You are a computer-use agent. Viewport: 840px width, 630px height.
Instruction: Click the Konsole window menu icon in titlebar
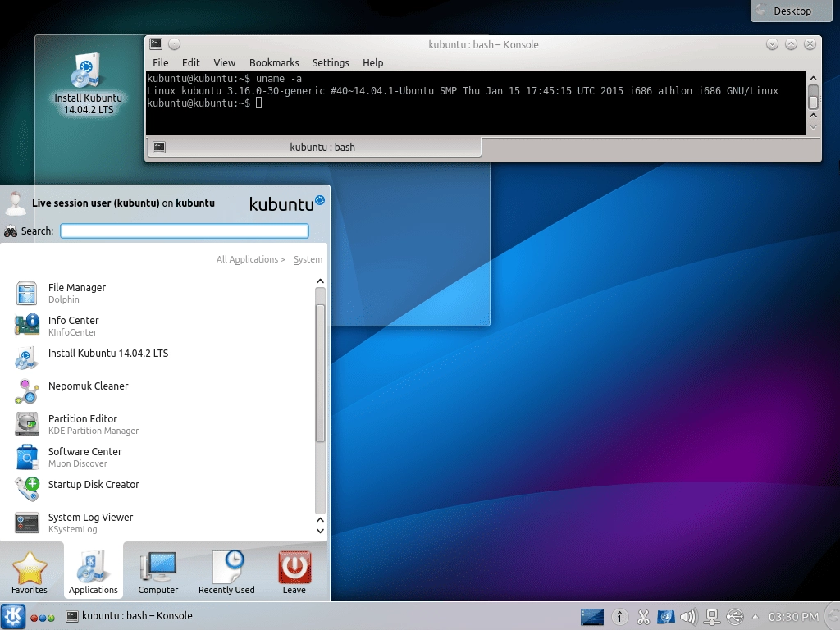[x=156, y=44]
